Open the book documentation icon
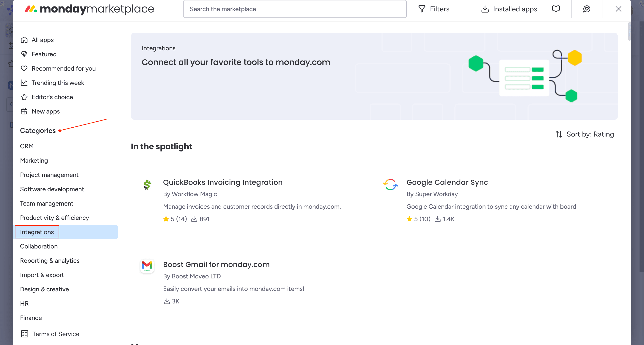This screenshot has width=644, height=345. pyautogui.click(x=556, y=9)
